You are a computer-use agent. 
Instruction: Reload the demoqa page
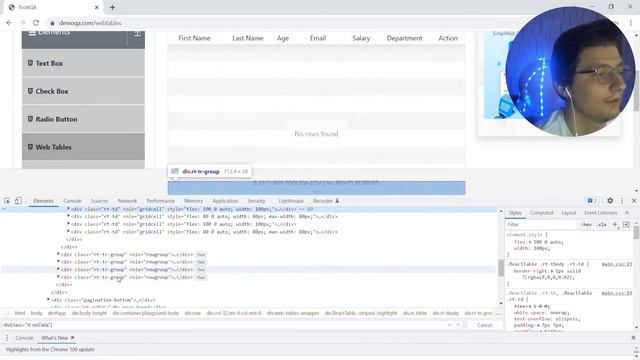[36, 23]
